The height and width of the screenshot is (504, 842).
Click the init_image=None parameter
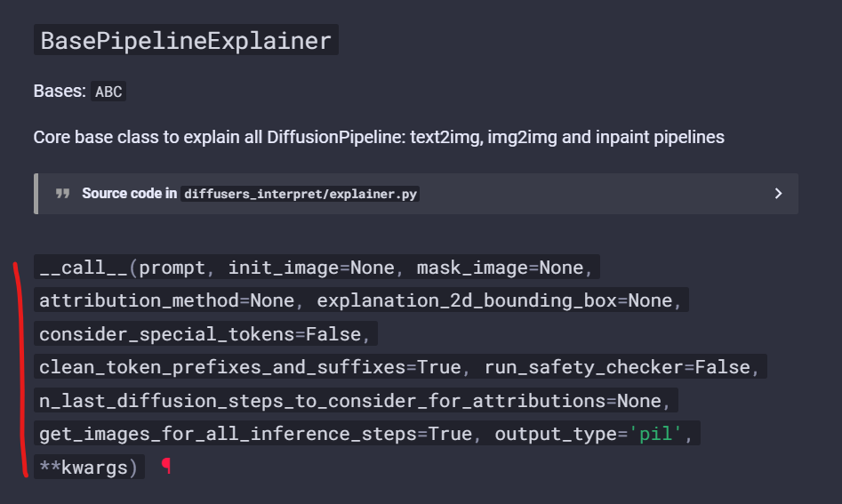311,268
